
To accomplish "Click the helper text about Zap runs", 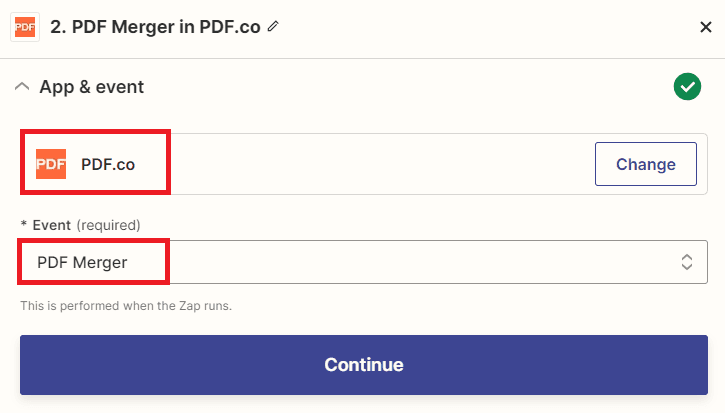I will point(126,305).
